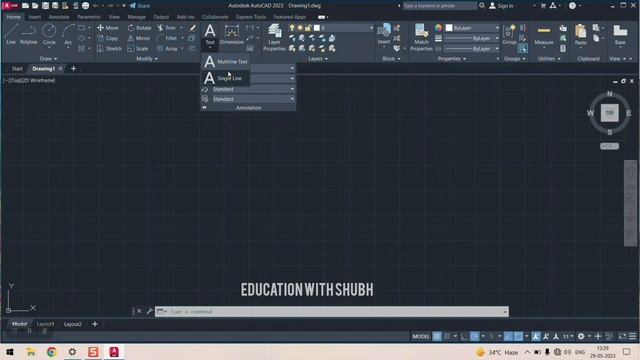
Task: Toggle annotation objects visibility in status bar
Action: pos(536,336)
